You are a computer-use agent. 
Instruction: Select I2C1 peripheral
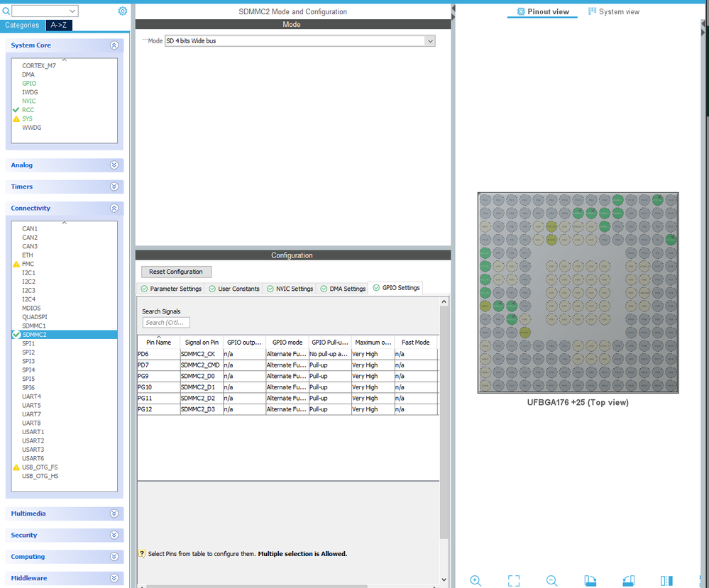point(28,273)
